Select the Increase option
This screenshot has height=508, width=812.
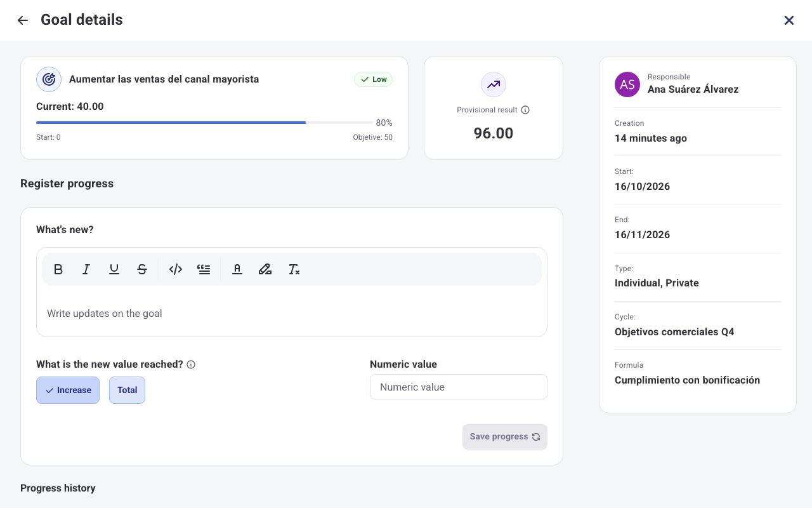tap(68, 390)
